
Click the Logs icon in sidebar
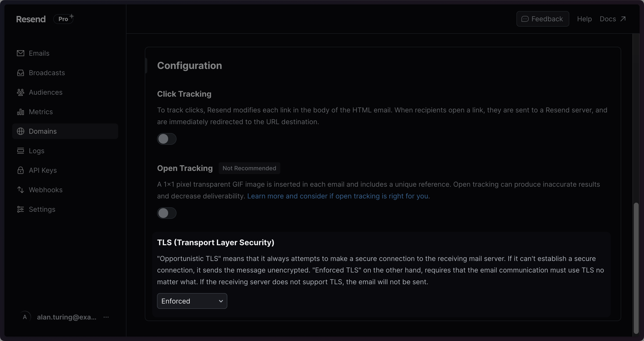click(x=20, y=151)
